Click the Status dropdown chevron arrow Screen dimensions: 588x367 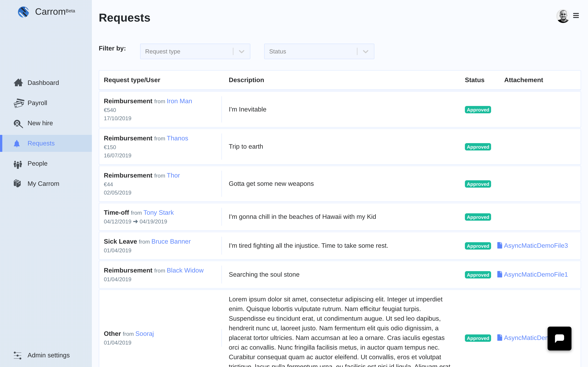tap(365, 51)
